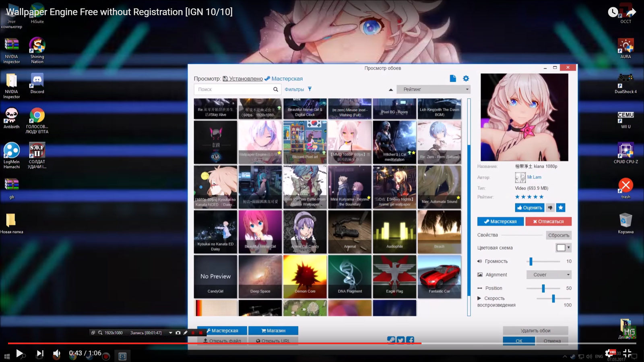Skip to the next video
This screenshot has width=644, height=362.
(39, 354)
